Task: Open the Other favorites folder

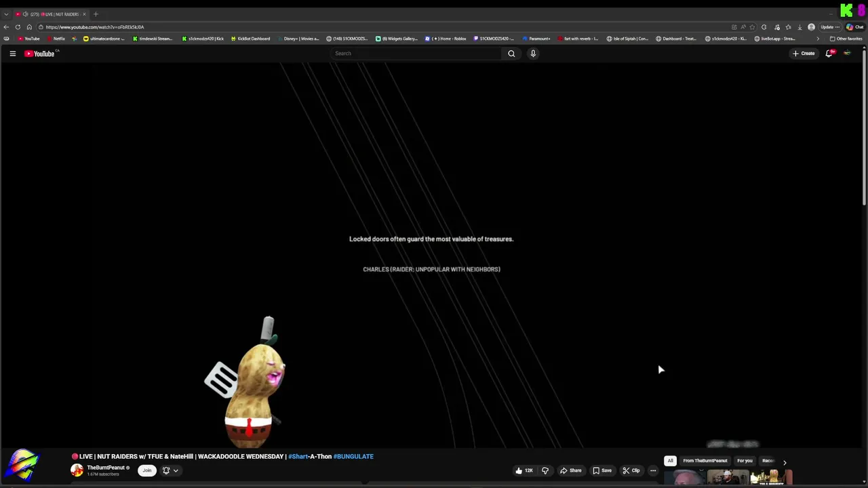Action: (x=846, y=39)
